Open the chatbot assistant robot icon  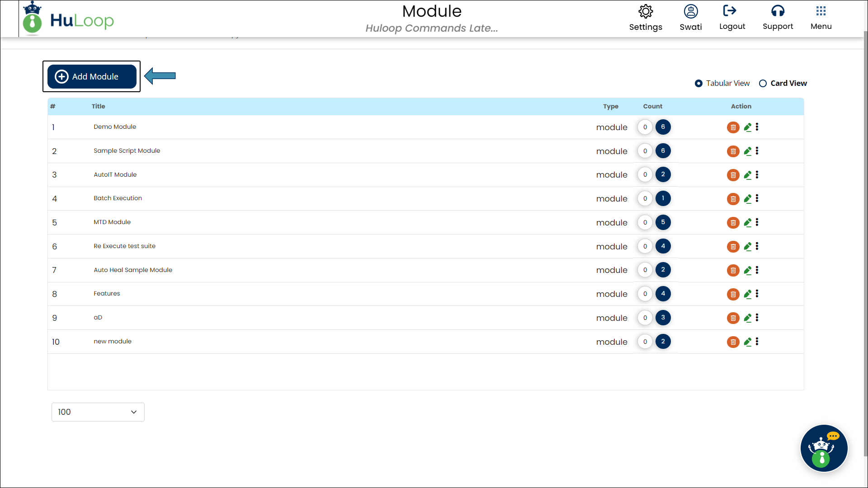824,448
